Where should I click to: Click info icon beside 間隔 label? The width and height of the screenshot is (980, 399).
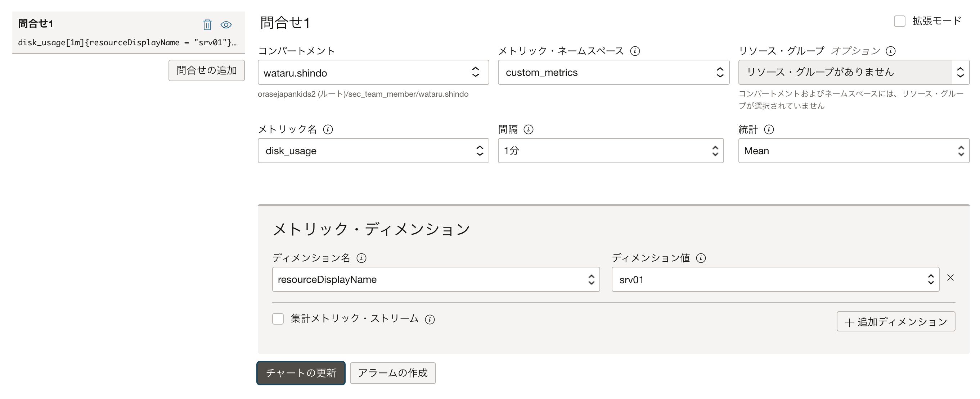[529, 129]
